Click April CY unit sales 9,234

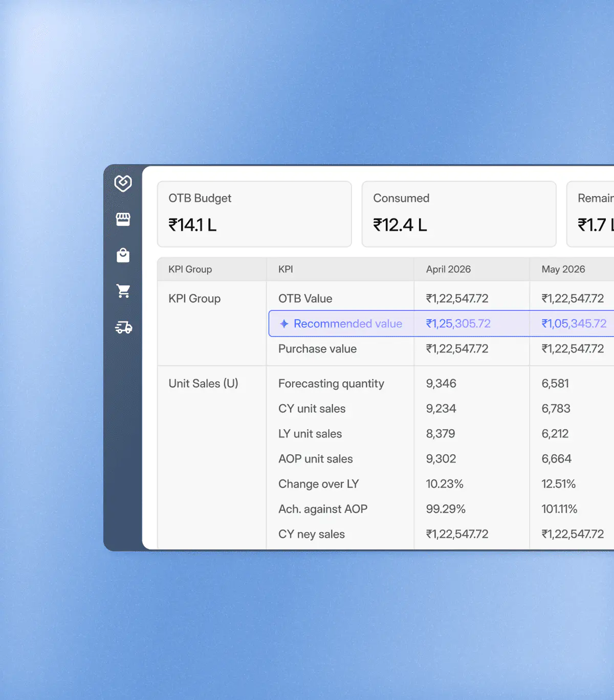click(441, 409)
